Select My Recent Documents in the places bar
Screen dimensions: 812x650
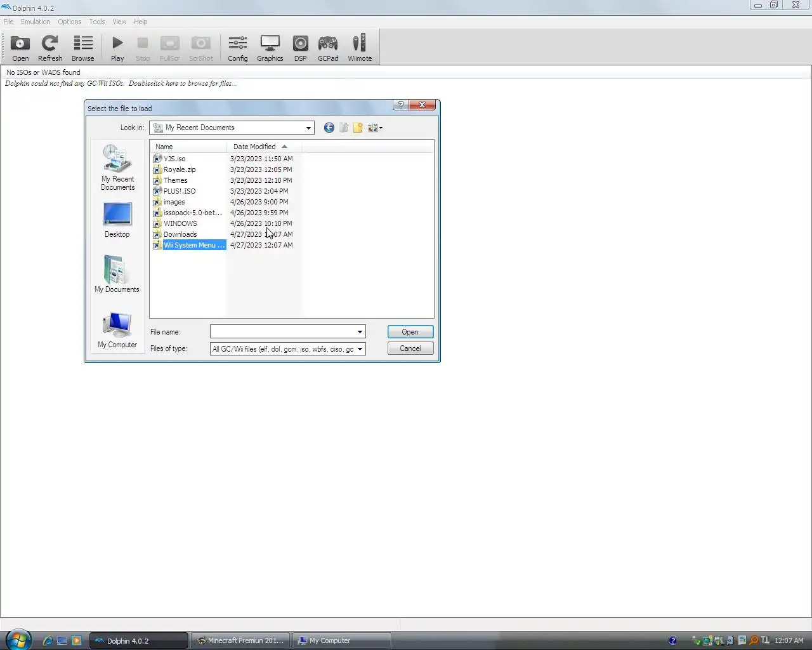117,167
